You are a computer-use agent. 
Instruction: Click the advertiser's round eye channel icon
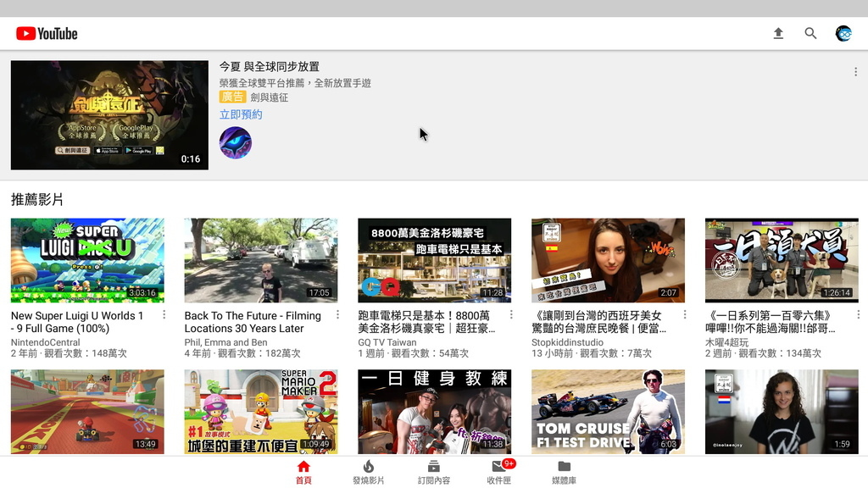click(236, 142)
